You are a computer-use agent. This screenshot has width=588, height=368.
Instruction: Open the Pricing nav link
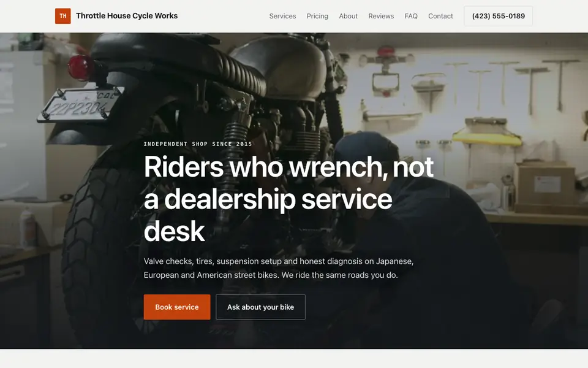[x=317, y=16]
